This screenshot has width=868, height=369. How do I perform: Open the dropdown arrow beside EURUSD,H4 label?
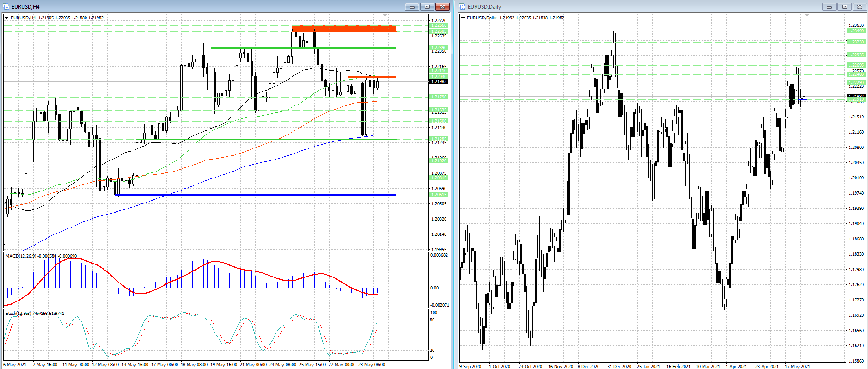pos(7,18)
